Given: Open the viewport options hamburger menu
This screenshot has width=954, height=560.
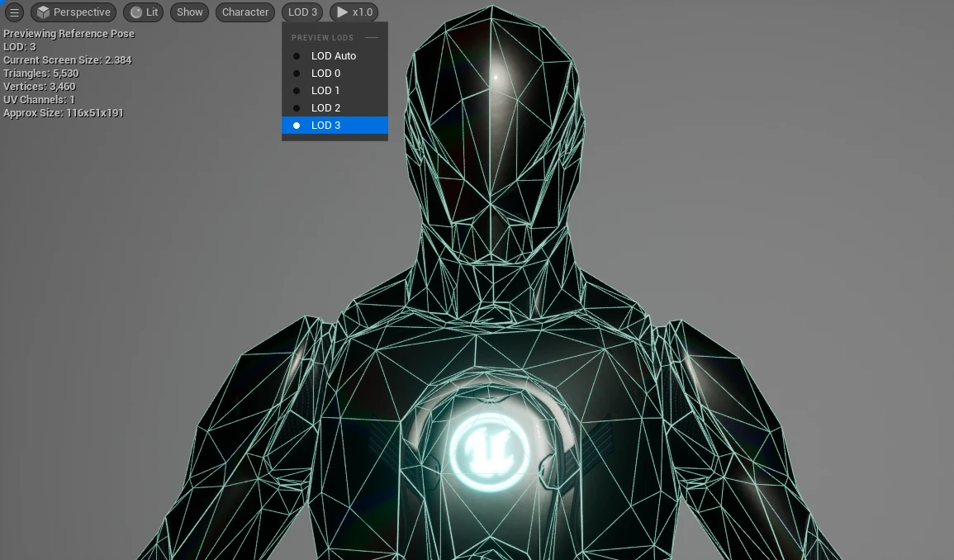Looking at the screenshot, I should point(14,12).
